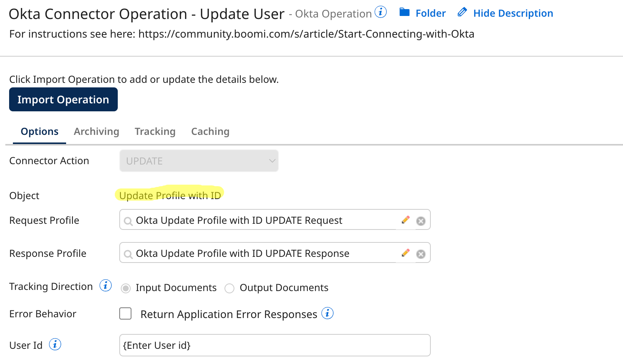Clear the Response Profile with the x icon
The width and height of the screenshot is (623, 364).
click(x=421, y=253)
